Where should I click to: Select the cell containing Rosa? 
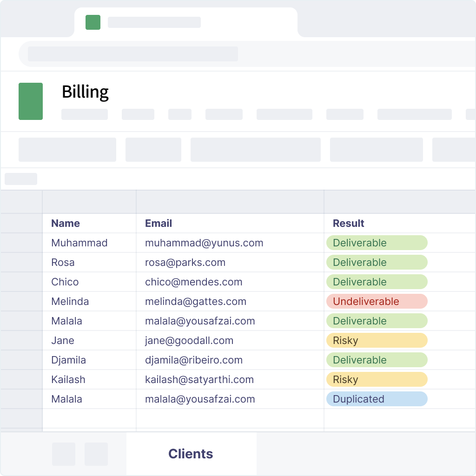coord(89,262)
